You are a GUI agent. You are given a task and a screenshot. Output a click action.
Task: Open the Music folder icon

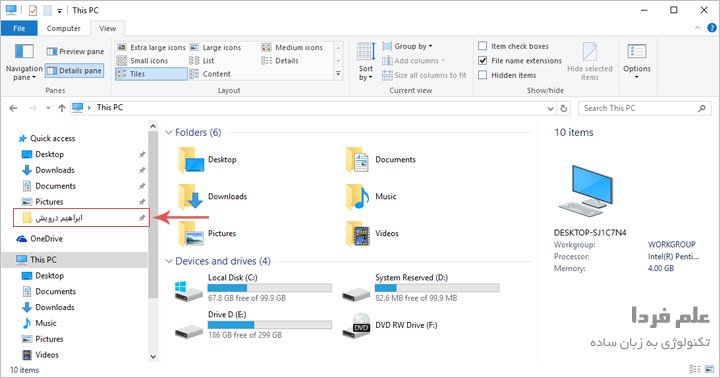tap(357, 197)
